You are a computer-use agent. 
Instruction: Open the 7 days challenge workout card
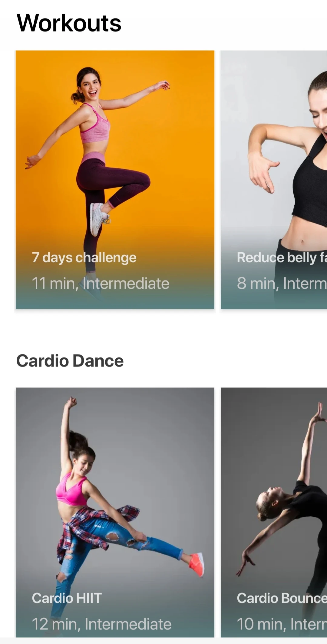pyautogui.click(x=115, y=180)
